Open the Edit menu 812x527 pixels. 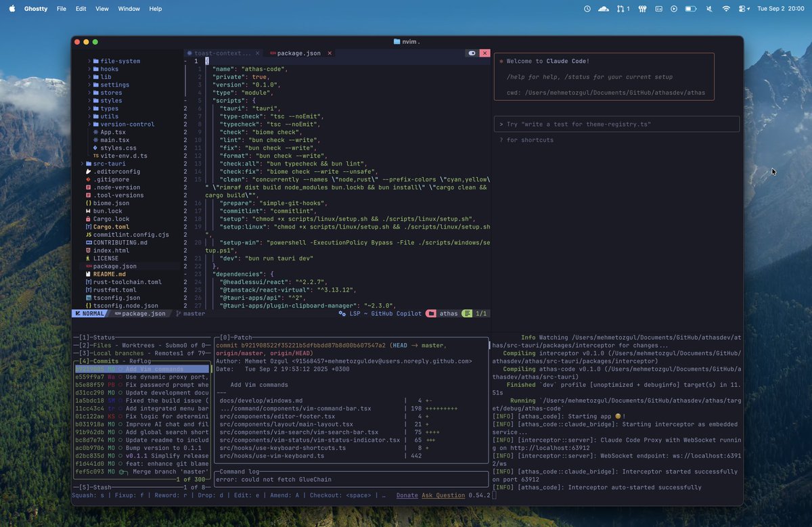pyautogui.click(x=81, y=9)
